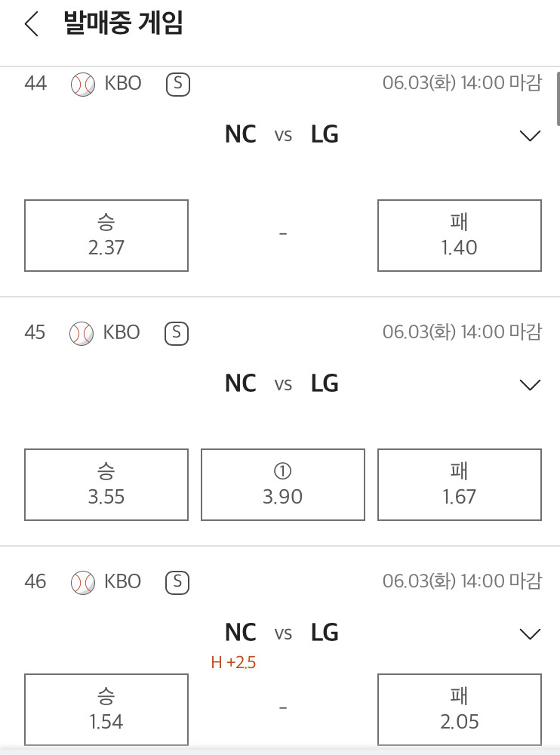This screenshot has height=755, width=560.
Task: Click the S badge icon for game 46
Action: click(x=176, y=582)
